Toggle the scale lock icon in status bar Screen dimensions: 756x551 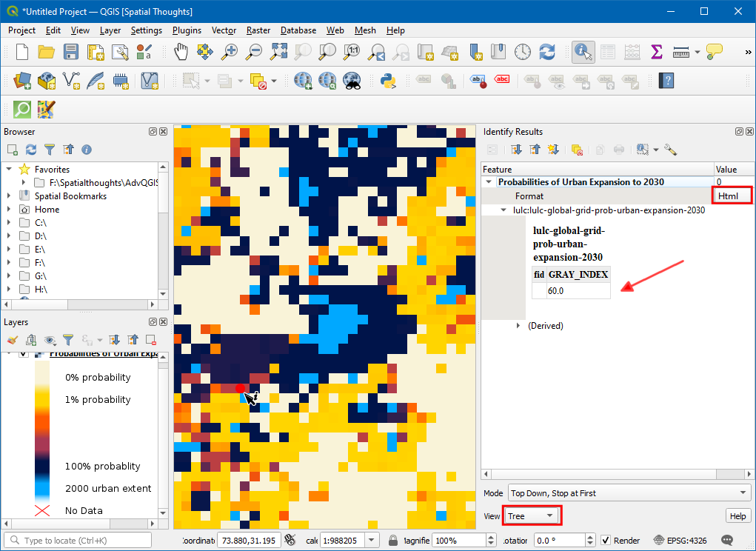pos(393,541)
